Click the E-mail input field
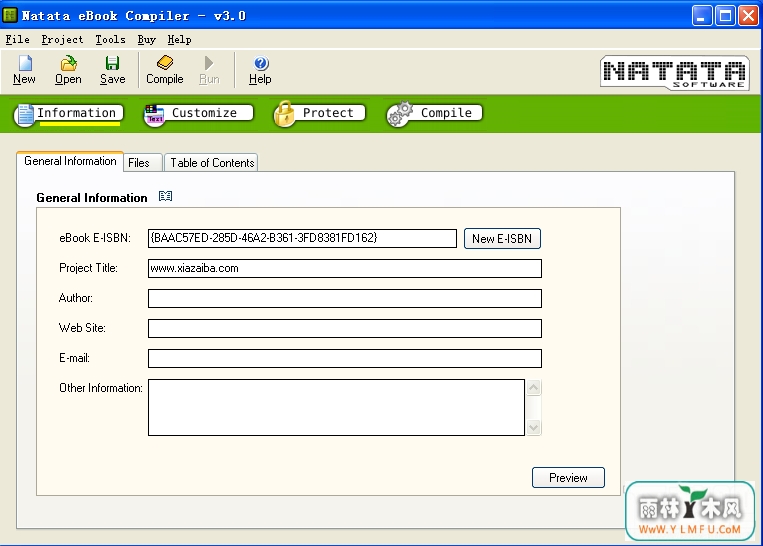This screenshot has width=763, height=546. (345, 358)
